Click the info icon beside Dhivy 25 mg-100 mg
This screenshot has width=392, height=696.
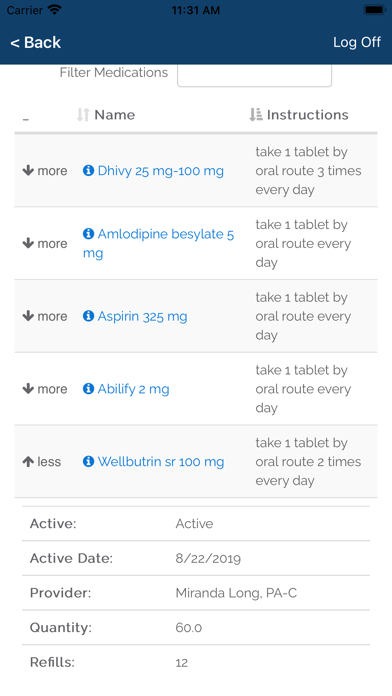88,170
